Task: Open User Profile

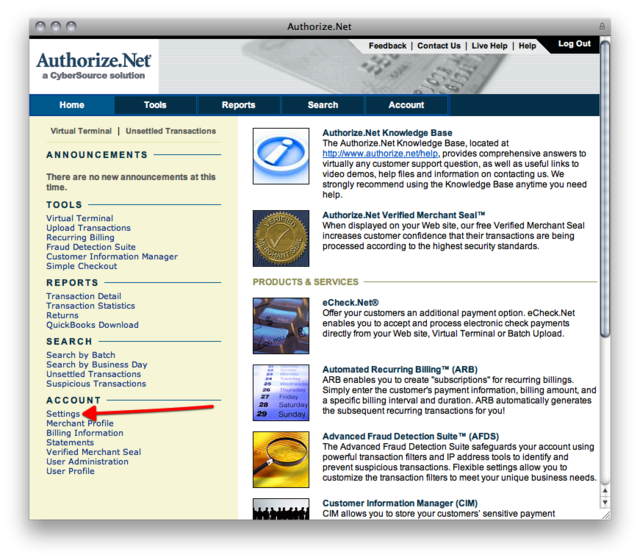Action: click(x=70, y=471)
